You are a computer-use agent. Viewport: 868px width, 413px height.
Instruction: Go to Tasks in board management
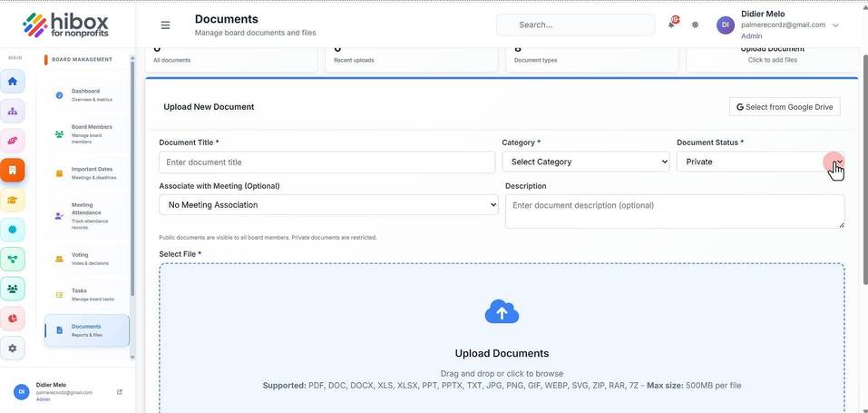(x=87, y=294)
